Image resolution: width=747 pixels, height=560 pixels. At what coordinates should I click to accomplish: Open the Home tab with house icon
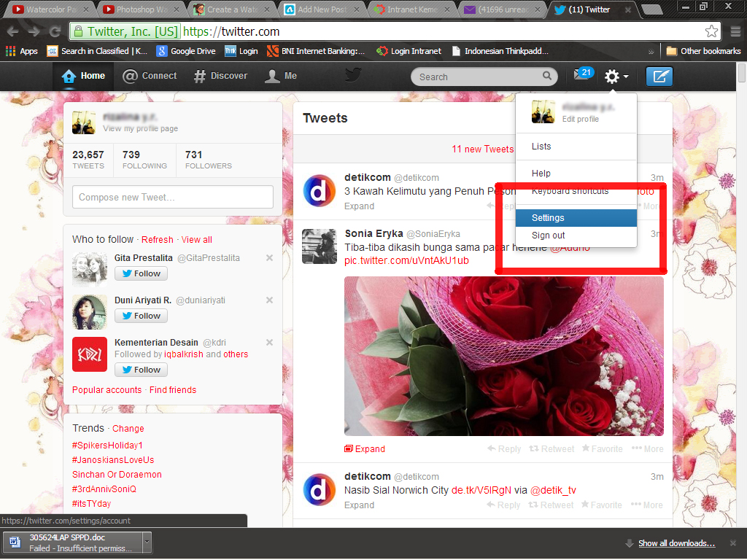point(83,76)
